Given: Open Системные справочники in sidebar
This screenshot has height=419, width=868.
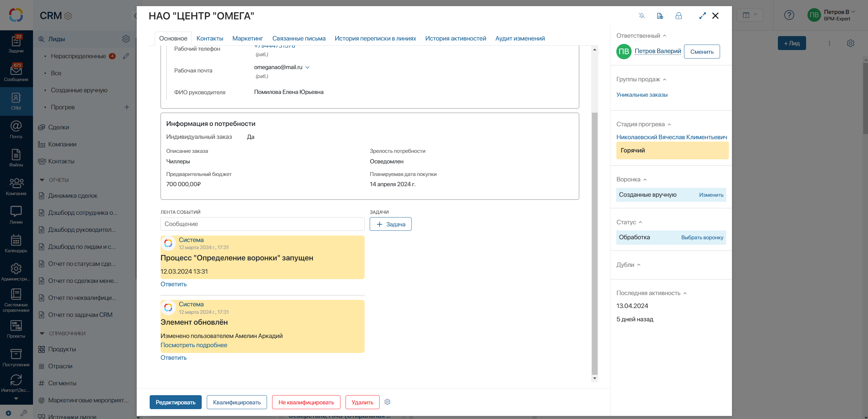Looking at the screenshot, I should tap(16, 301).
